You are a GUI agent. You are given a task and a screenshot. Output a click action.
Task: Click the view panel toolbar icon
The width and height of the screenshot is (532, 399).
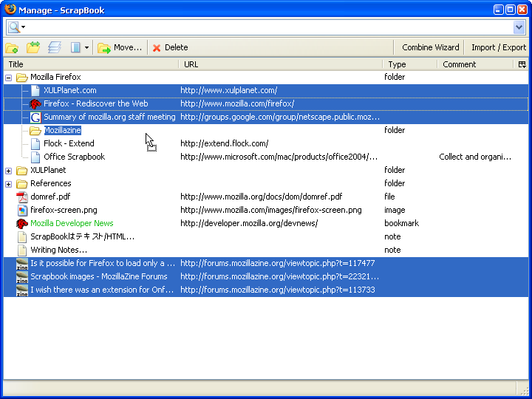75,47
